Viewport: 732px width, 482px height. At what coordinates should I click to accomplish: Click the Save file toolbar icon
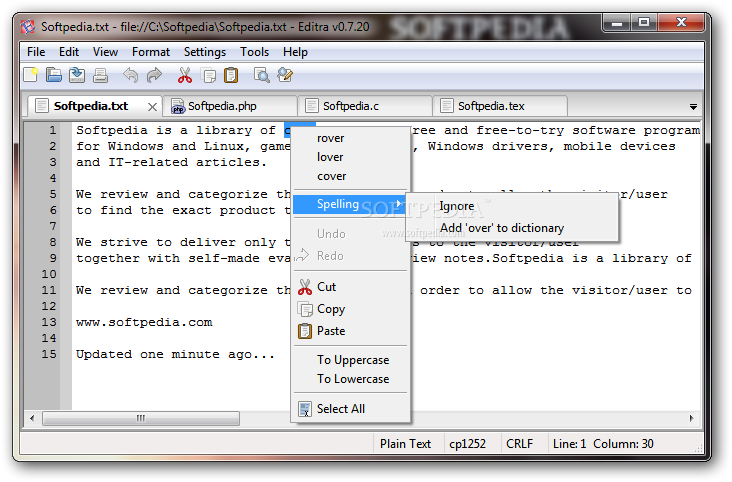(77, 75)
